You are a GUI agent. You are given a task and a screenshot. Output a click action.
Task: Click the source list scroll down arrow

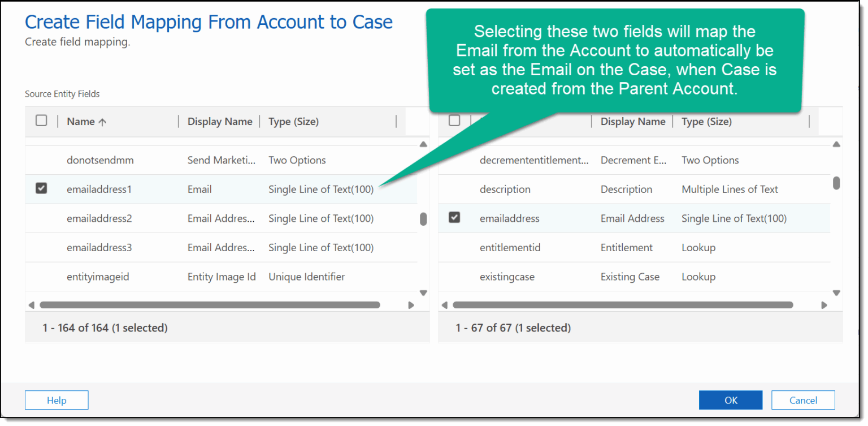pos(423,293)
